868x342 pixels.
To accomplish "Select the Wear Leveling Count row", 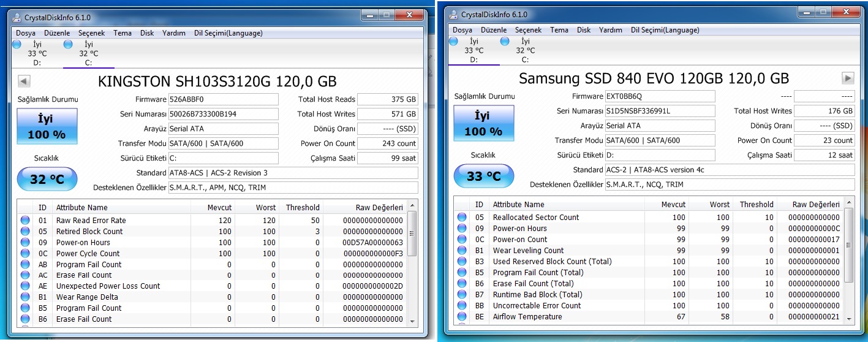I will click(x=528, y=251).
